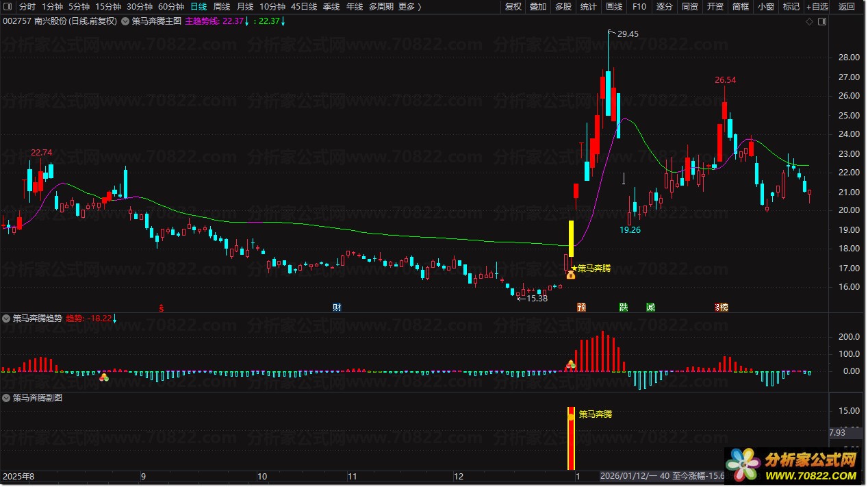Switch to the 60分钟 tab

171,6
